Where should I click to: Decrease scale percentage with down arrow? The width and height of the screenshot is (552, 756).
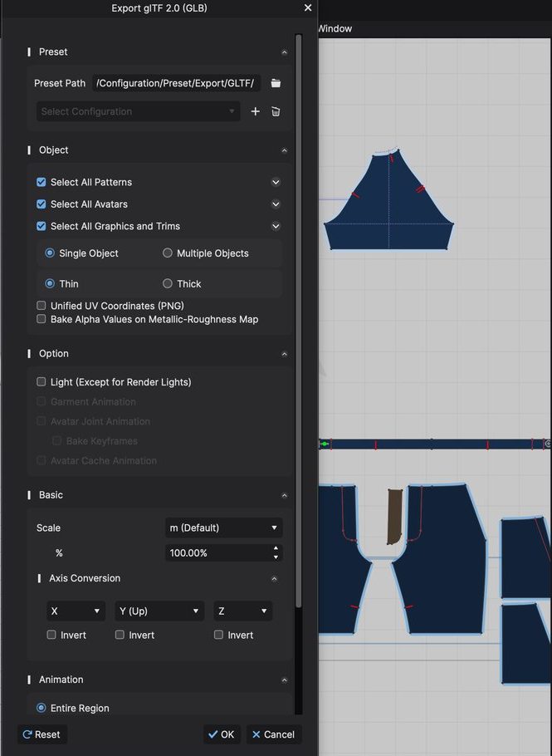click(276, 557)
